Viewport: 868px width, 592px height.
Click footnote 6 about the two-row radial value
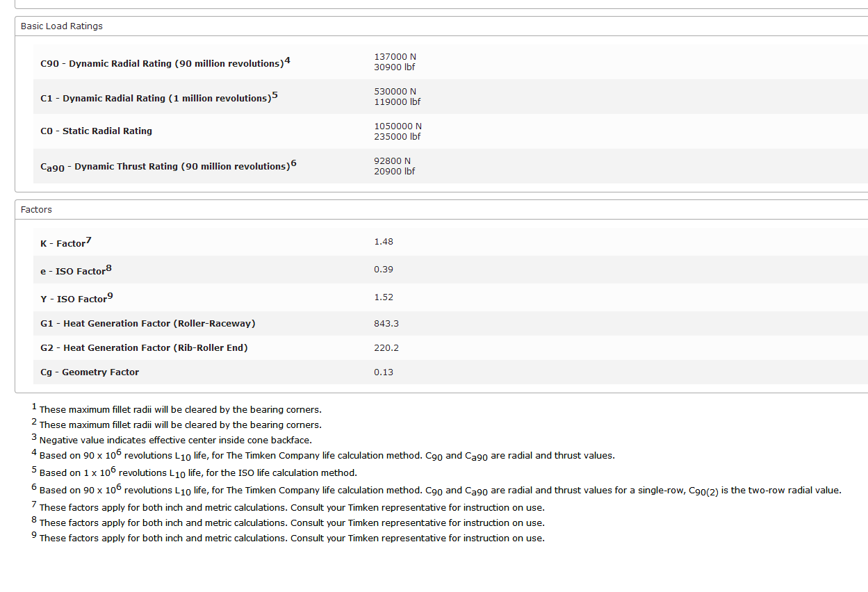(436, 490)
